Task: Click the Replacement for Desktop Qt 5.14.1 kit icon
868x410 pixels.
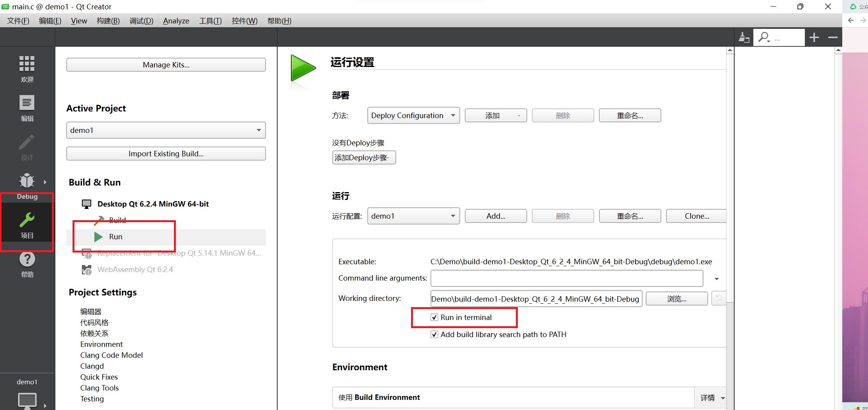Action: 87,253
